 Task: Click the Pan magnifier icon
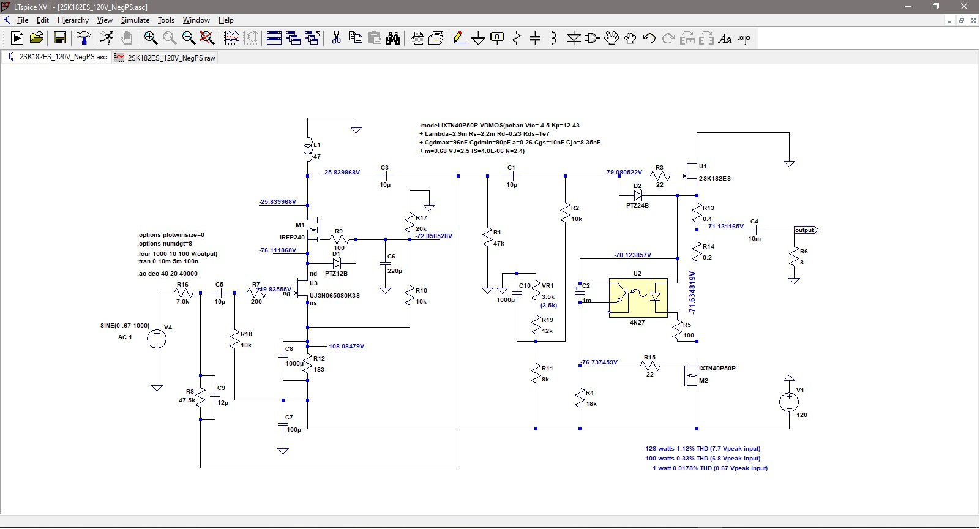[x=170, y=38]
